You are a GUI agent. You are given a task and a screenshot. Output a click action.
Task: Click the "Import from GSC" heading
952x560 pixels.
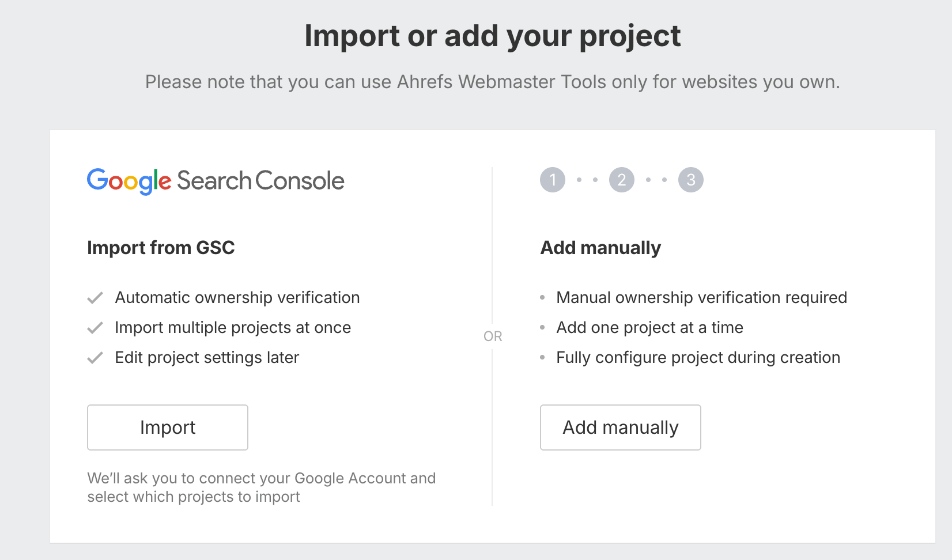pyautogui.click(x=161, y=248)
